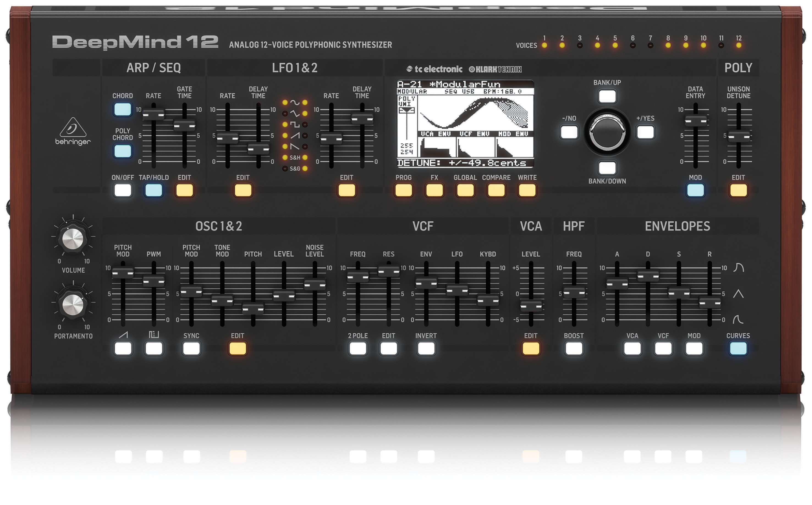The height and width of the screenshot is (505, 812).
Task: Enable OSC 1 sawtooth waveform button
Action: point(123,348)
